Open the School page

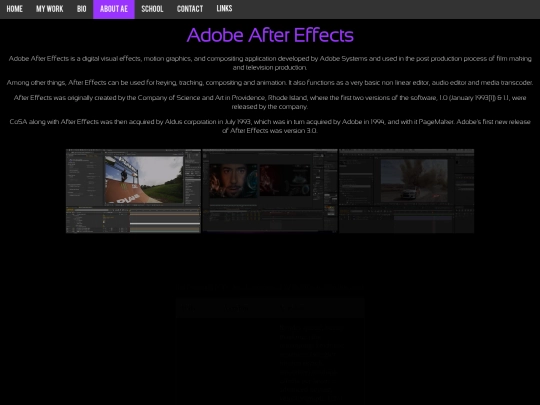point(152,9)
